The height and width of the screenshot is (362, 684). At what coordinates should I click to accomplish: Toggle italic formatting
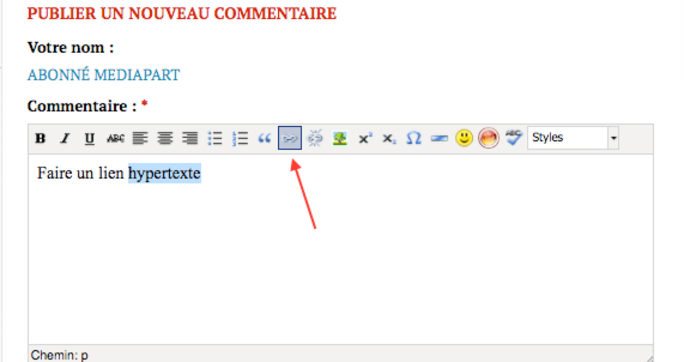point(65,138)
